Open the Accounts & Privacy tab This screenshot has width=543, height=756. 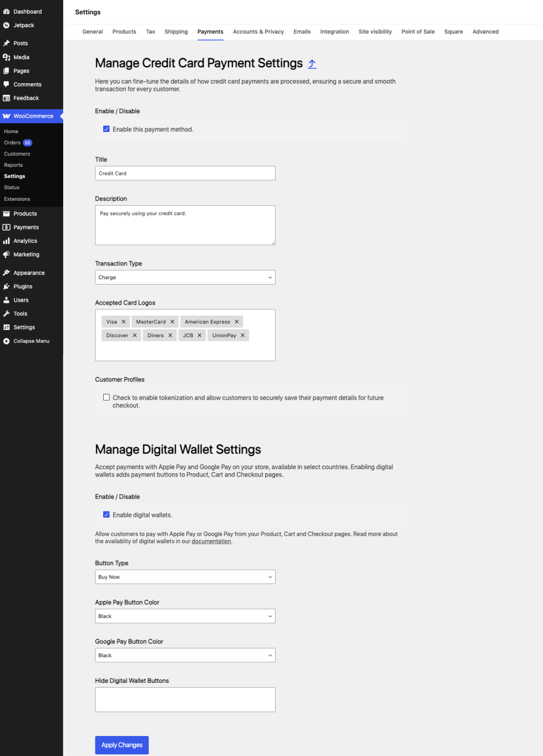258,32
